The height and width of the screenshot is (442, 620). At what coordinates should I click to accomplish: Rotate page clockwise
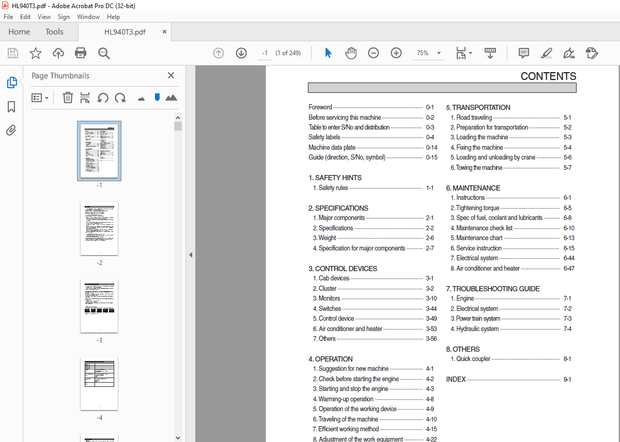pyautogui.click(x=120, y=98)
